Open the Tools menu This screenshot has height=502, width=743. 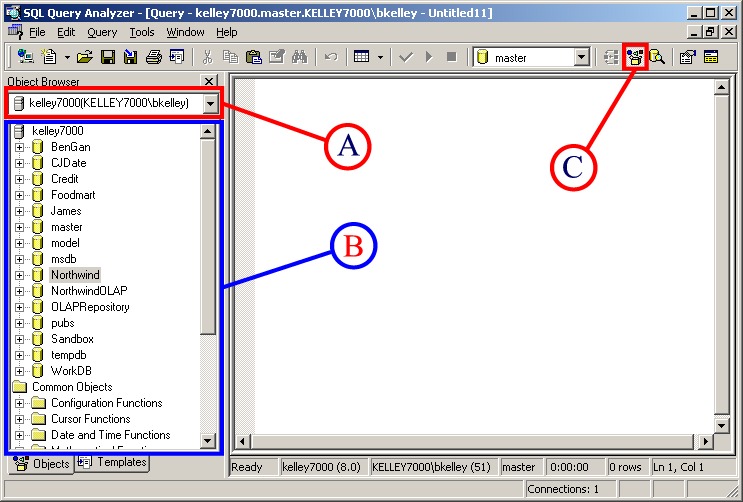pos(142,32)
